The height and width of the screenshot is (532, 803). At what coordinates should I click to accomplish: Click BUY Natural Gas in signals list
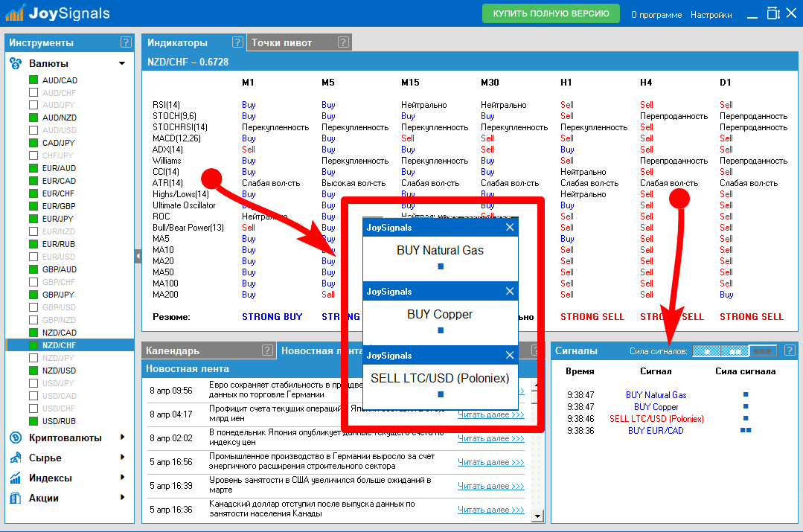pyautogui.click(x=656, y=395)
